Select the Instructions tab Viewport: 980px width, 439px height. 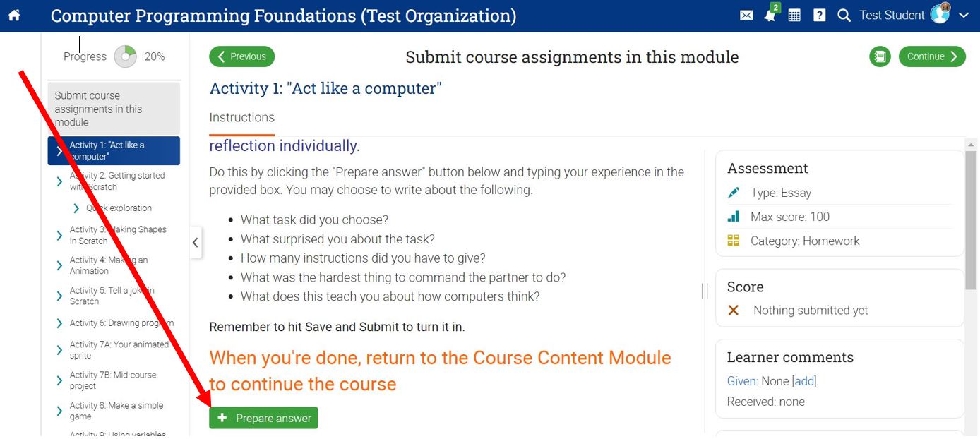[242, 118]
